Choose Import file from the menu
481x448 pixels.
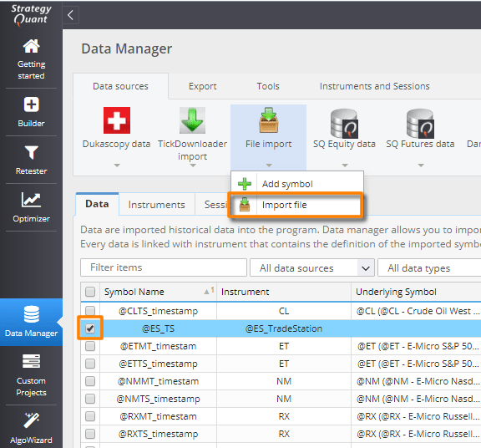click(296, 205)
